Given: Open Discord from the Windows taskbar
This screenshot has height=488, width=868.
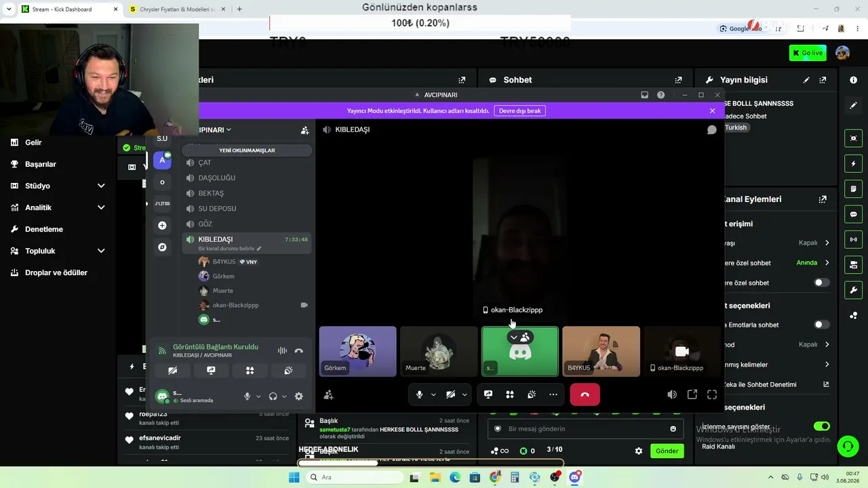Looking at the screenshot, I should 575,477.
